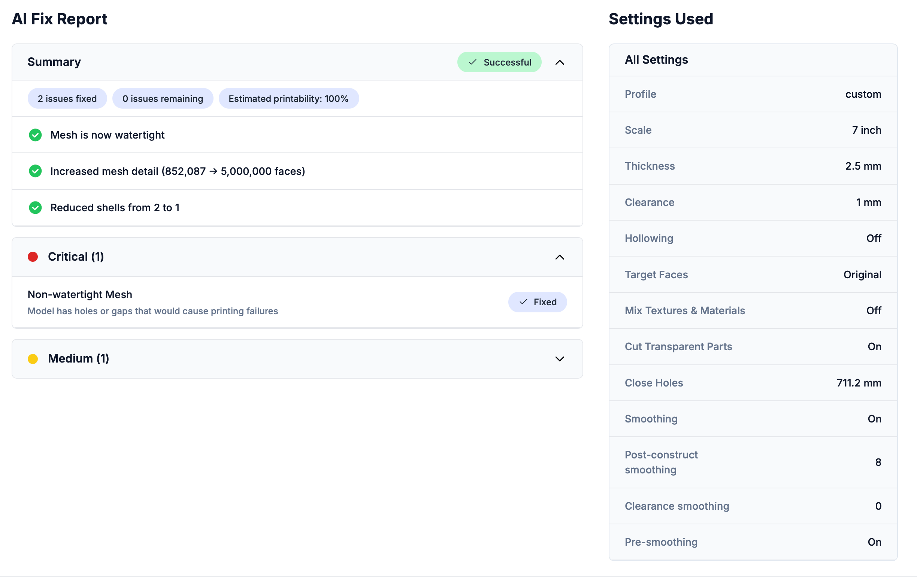Click the Thickness value '2.5 mm'
917x588 pixels.
[863, 166]
